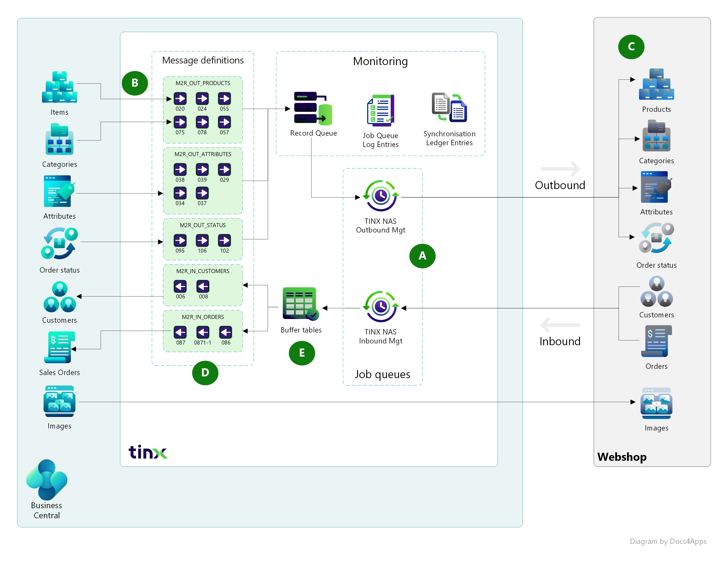728x563 pixels.
Task: Select attribute message arrow 037
Action: (202, 193)
